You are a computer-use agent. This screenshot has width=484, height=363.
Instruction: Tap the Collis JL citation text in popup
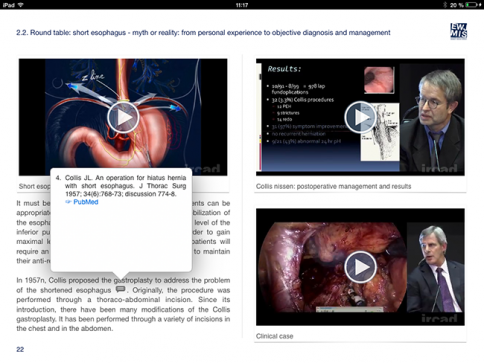[125, 186]
